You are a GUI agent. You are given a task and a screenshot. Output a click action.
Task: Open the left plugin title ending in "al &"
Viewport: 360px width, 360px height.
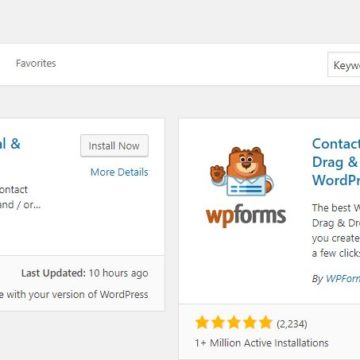tap(10, 144)
